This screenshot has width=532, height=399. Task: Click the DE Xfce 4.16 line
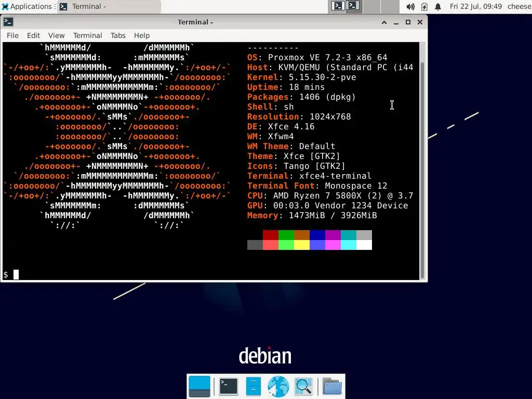(281, 127)
